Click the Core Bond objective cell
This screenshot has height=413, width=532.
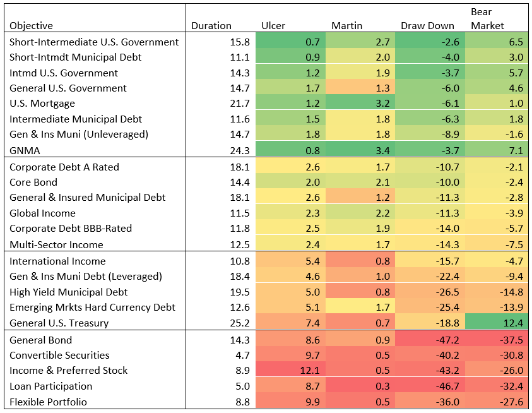click(x=33, y=182)
